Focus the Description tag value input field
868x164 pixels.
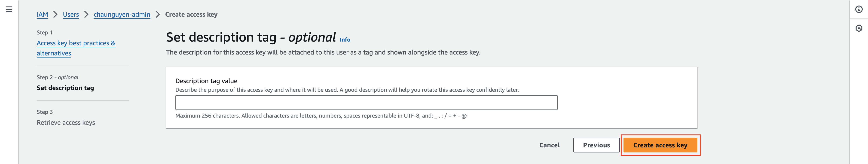(366, 103)
